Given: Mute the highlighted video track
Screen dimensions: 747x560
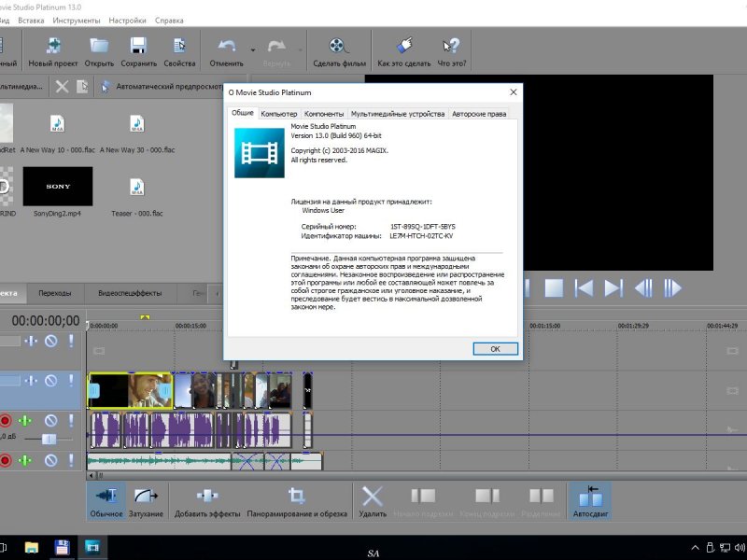Looking at the screenshot, I should pos(51,381).
